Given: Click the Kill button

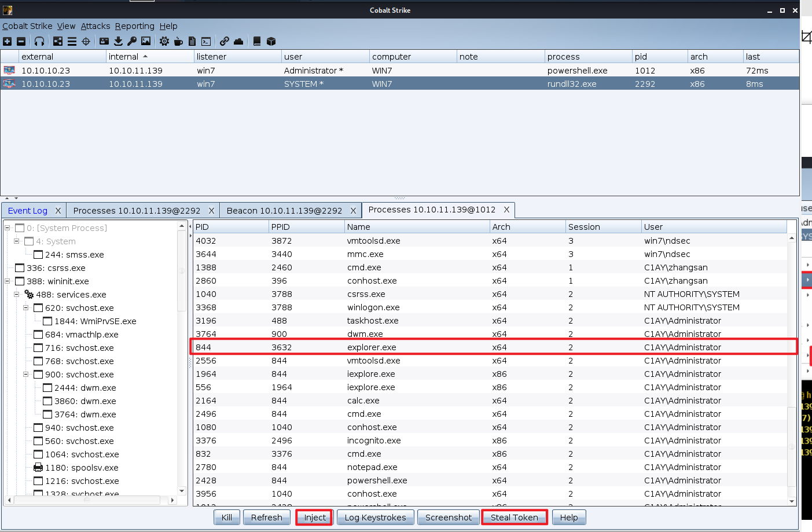Looking at the screenshot, I should coord(227,518).
